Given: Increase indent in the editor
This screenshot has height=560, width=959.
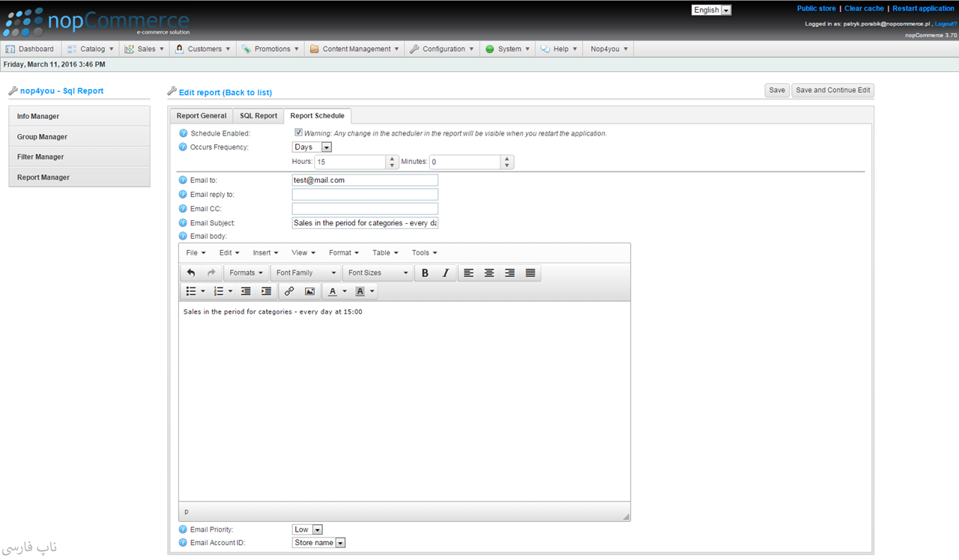Looking at the screenshot, I should (266, 291).
